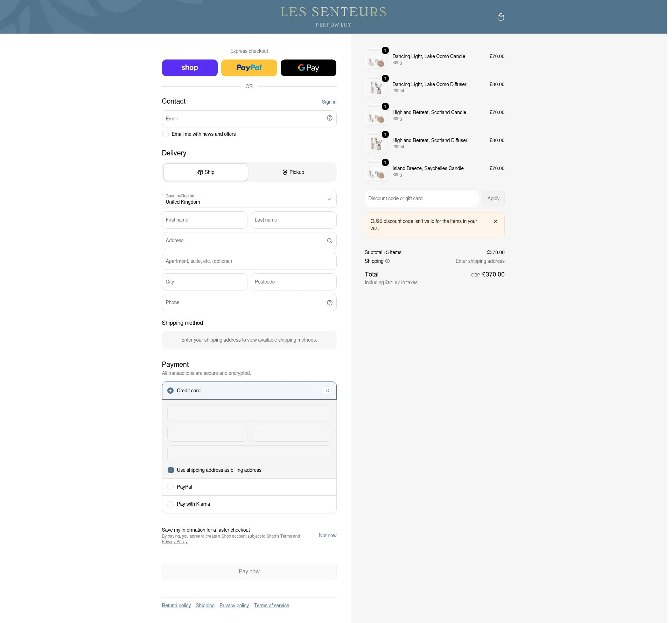Click the Island Breeze, Seychelles Candle name
The image size is (672, 623).
428,168
